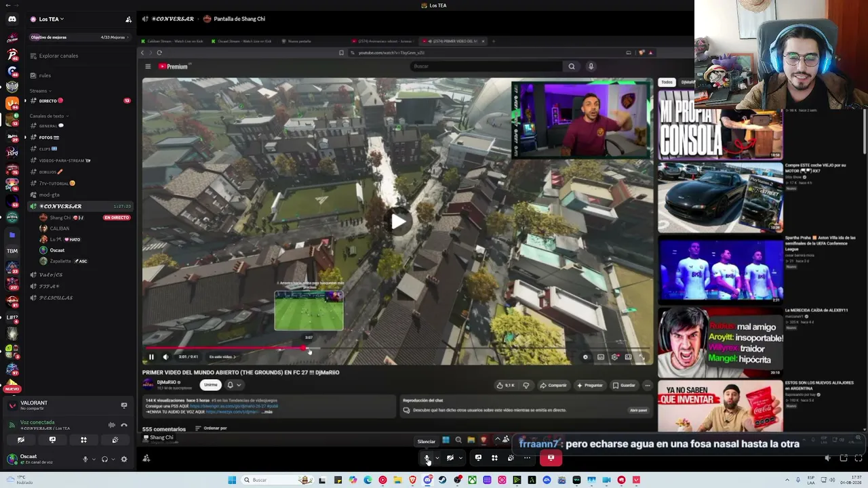The image size is (868, 488).
Task: Open activities from the call control bar
Action: (494, 457)
